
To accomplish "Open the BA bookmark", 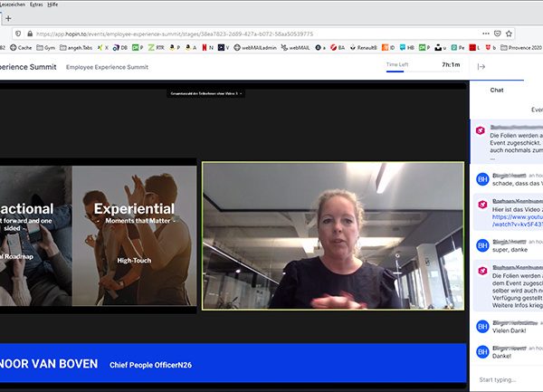I will [x=338, y=47].
